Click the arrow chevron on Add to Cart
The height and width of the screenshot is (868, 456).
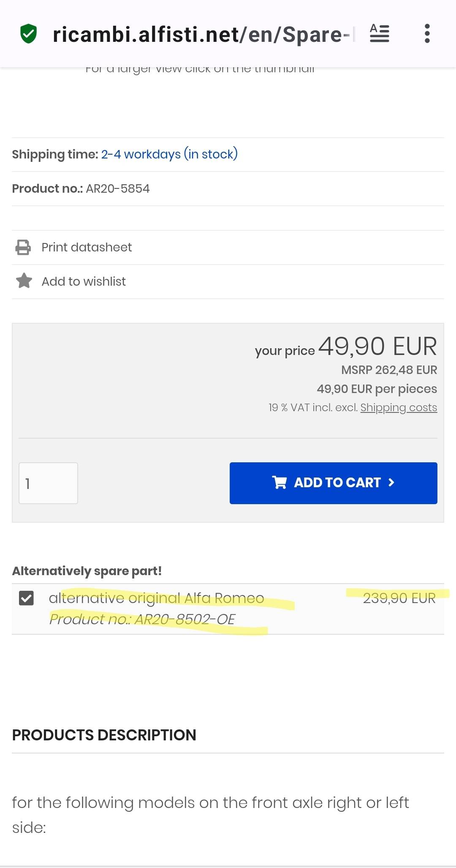[x=391, y=483]
